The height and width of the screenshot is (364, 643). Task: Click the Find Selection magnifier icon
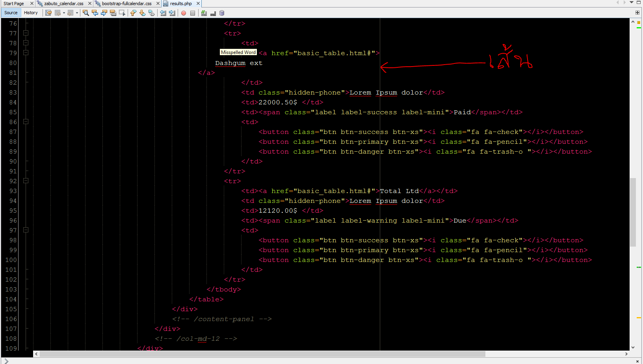coord(86,13)
